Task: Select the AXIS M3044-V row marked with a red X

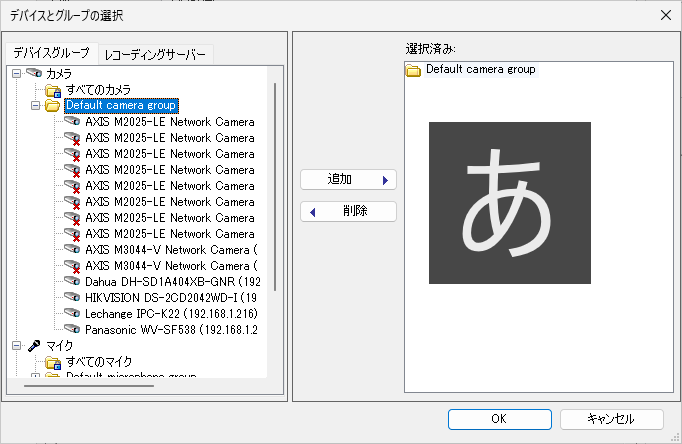Action: click(x=171, y=266)
